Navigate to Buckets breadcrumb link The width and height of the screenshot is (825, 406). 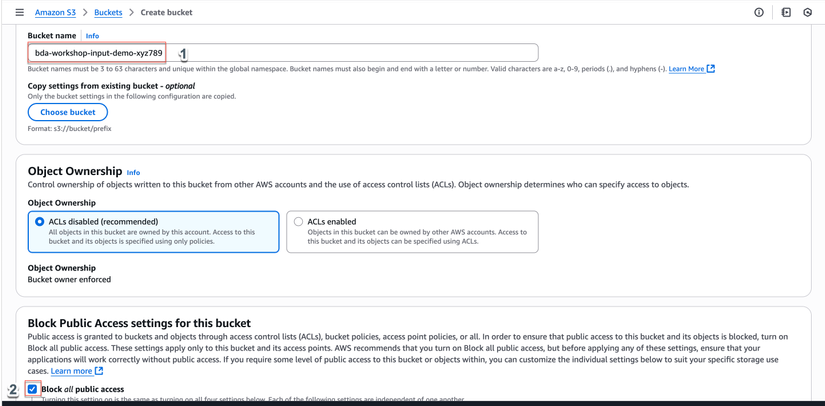108,12
